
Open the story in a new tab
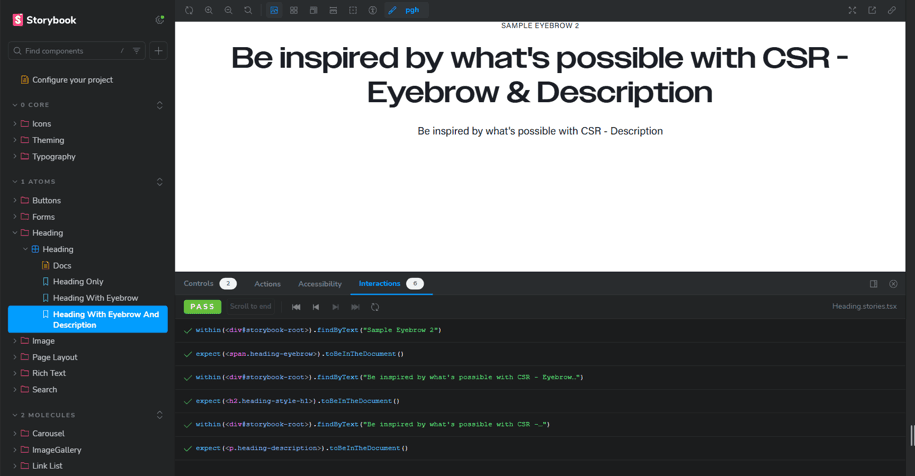[x=872, y=10]
